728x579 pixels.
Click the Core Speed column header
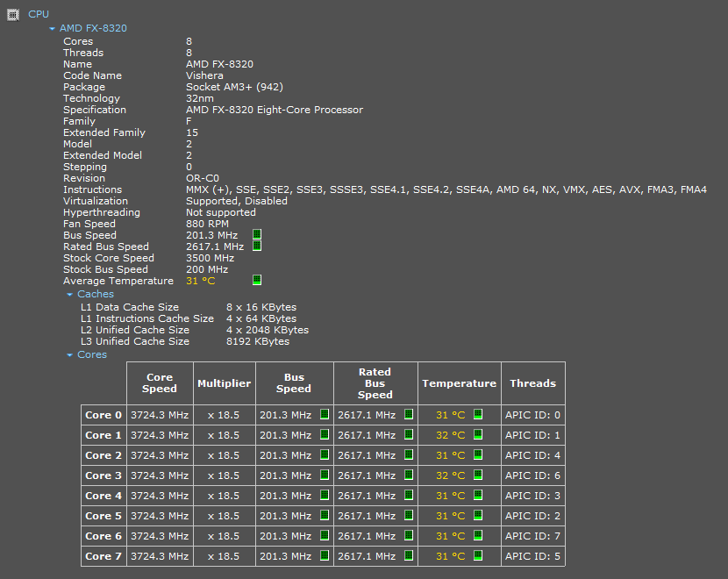click(160, 383)
